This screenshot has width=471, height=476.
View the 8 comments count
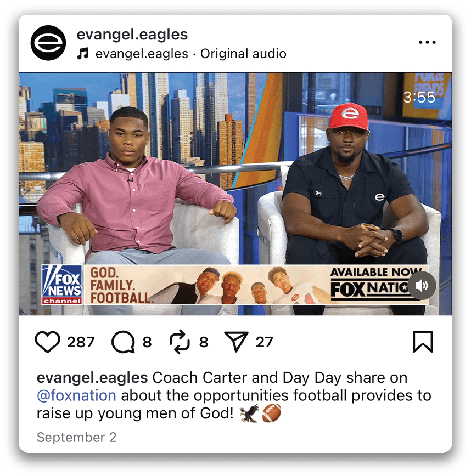[x=147, y=342]
